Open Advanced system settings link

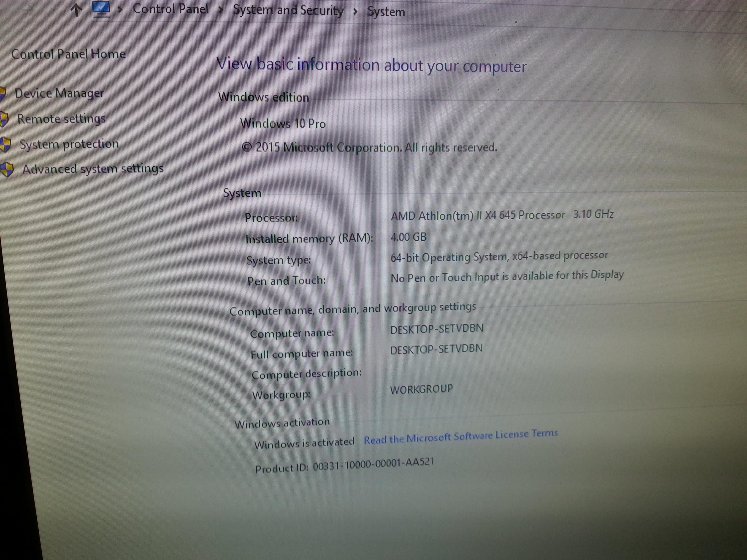pos(93,168)
